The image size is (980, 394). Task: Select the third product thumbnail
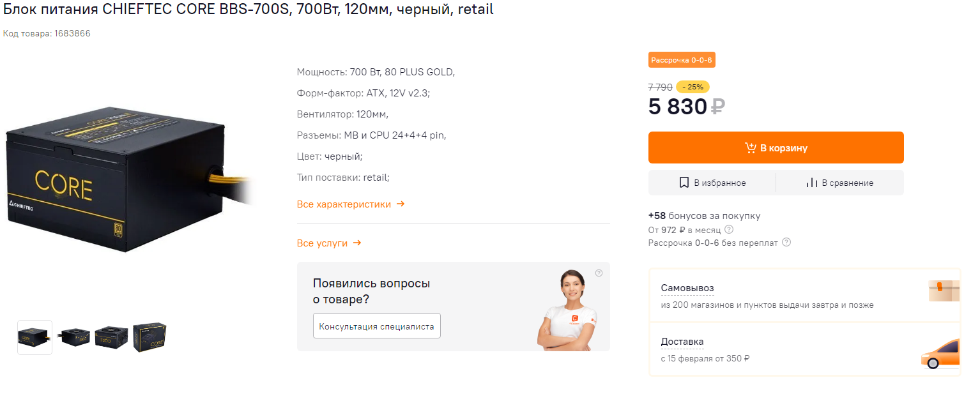coord(112,337)
